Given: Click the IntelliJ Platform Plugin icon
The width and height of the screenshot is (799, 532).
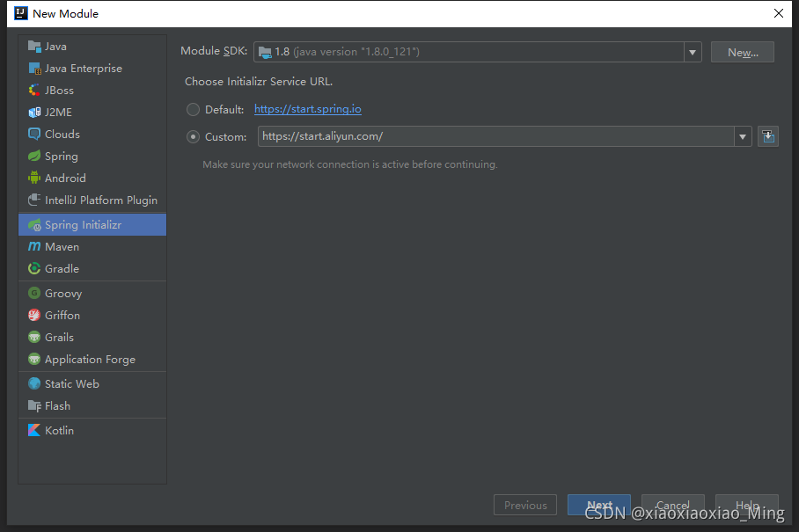Looking at the screenshot, I should point(34,200).
